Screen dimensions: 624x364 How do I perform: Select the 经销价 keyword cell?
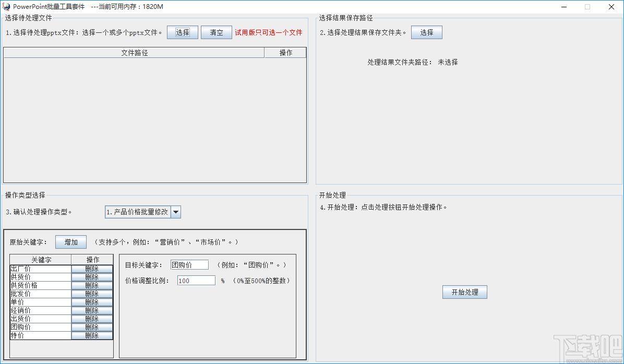click(41, 311)
